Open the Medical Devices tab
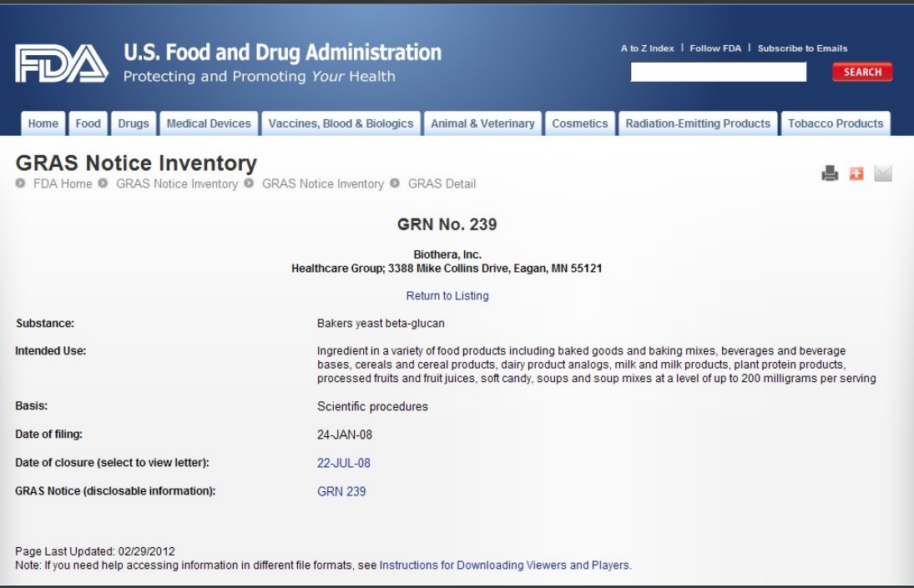This screenshot has height=588, width=914. 209,123
